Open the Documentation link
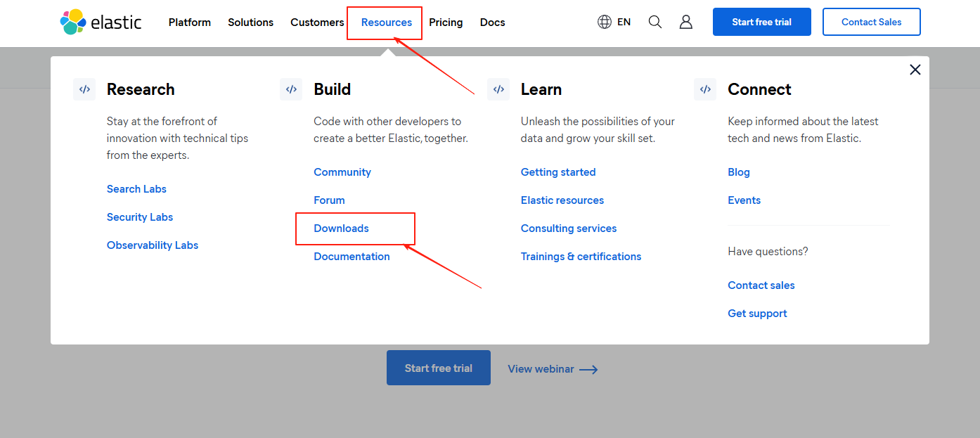The width and height of the screenshot is (980, 438). 352,257
